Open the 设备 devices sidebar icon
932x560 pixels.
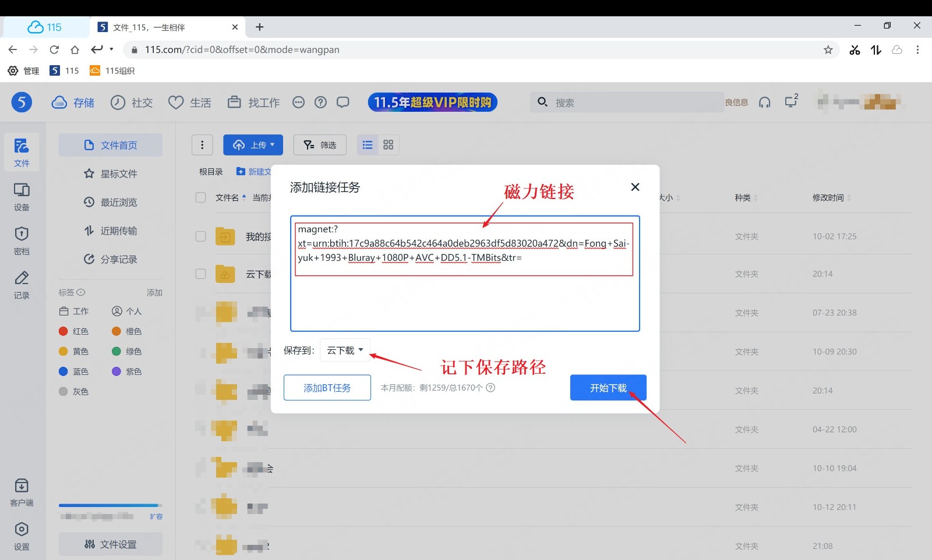point(22,196)
